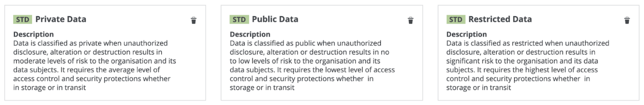Click the Public Data trash icon
The width and height of the screenshot is (644, 105).
pos(410,20)
